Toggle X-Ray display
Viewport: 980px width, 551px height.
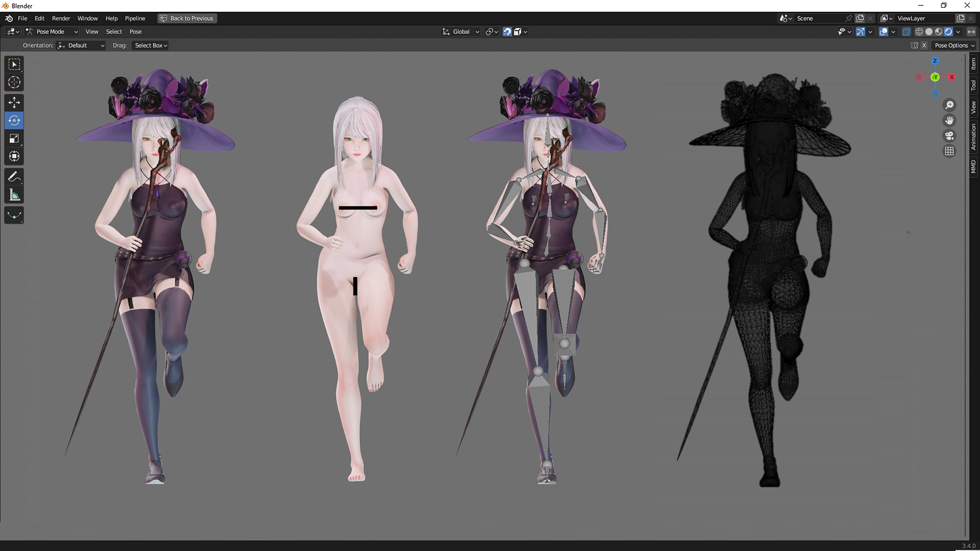906,31
